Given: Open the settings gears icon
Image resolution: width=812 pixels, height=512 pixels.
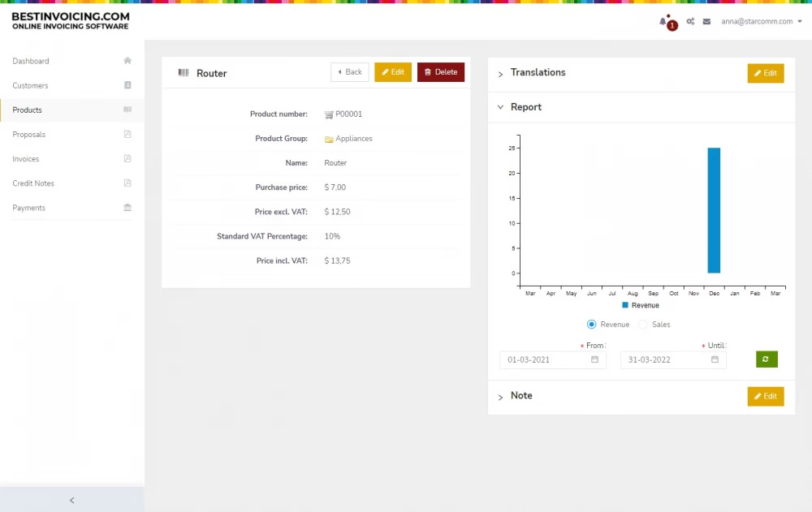Looking at the screenshot, I should [690, 22].
